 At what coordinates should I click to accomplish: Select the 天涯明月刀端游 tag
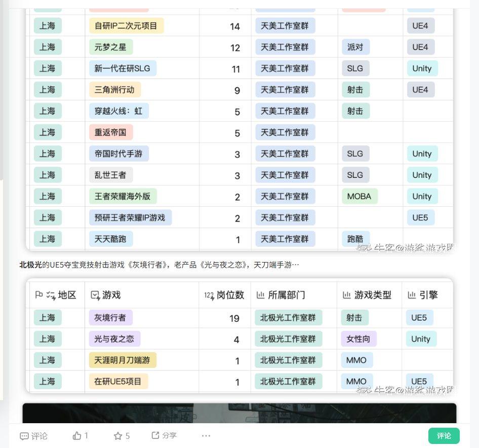pyautogui.click(x=123, y=360)
